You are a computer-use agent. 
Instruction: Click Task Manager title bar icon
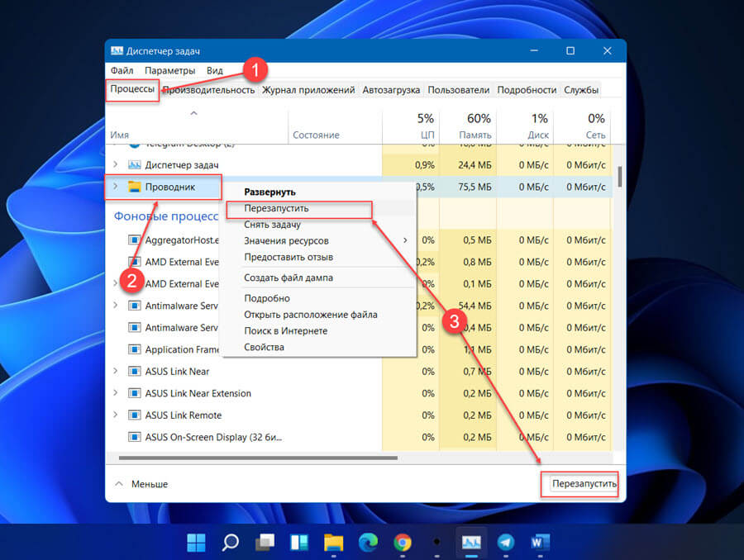click(117, 50)
